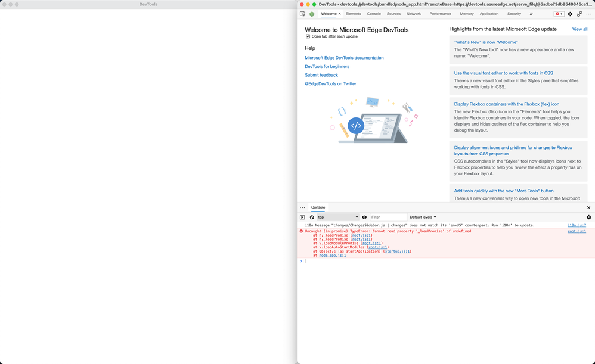Open the drawer three-dot more tools menu
Viewport: 595px width, 364px height.
pyautogui.click(x=302, y=207)
